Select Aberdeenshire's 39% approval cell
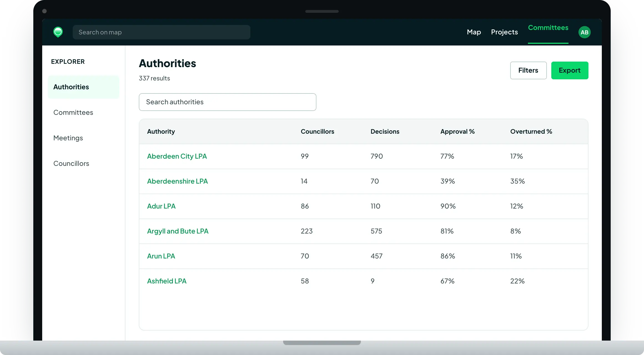The image size is (644, 355). click(447, 181)
